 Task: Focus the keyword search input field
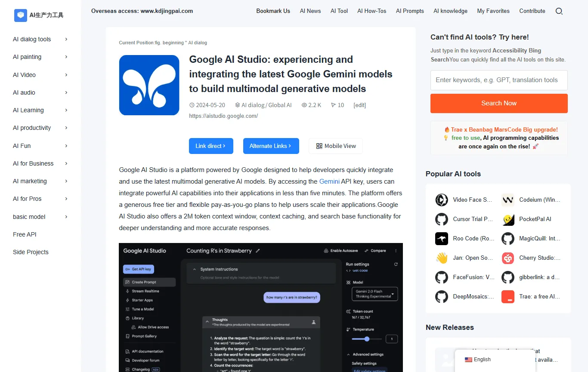[x=499, y=80]
